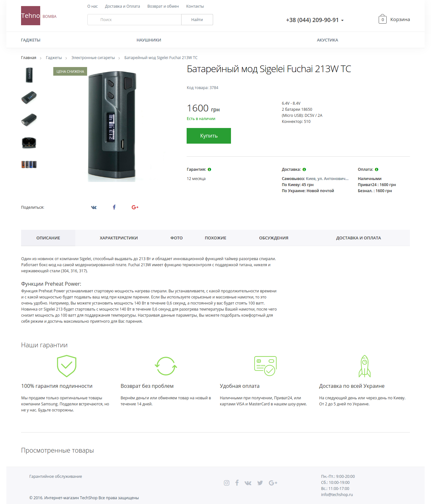Expand phone number dropdown arrow

342,20
